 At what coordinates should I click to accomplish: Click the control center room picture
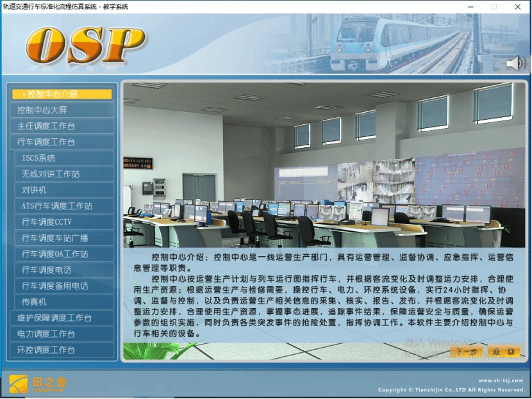pos(324,165)
